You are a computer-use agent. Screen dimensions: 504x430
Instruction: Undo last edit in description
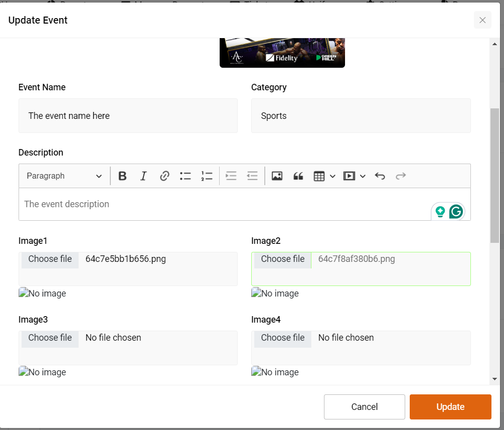tap(380, 176)
